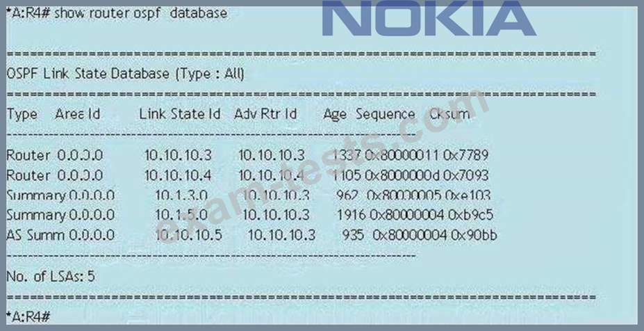Click the No. of LSAs: 5 line

51,276
